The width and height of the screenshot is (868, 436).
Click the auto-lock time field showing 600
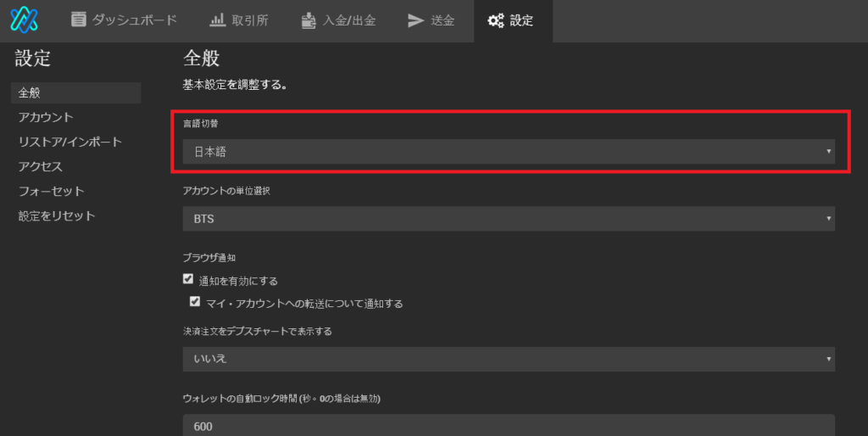[509, 426]
